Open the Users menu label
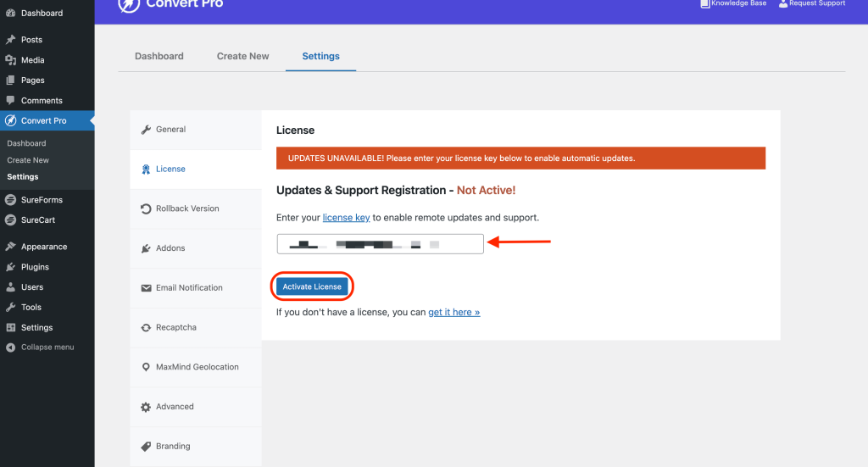The height and width of the screenshot is (467, 868). click(x=32, y=287)
